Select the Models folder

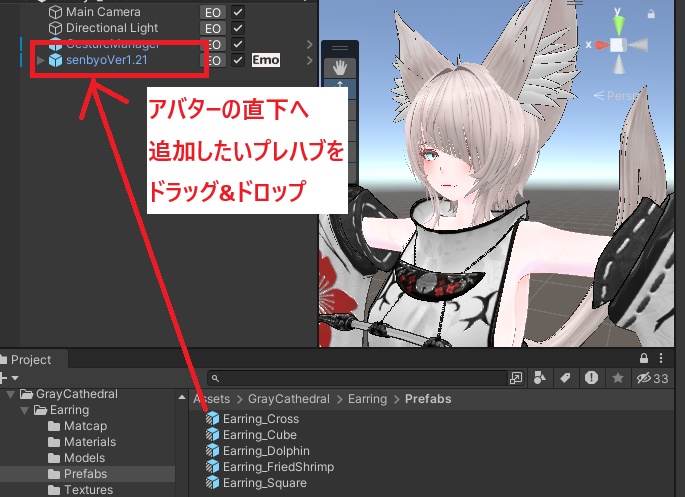pos(84,458)
